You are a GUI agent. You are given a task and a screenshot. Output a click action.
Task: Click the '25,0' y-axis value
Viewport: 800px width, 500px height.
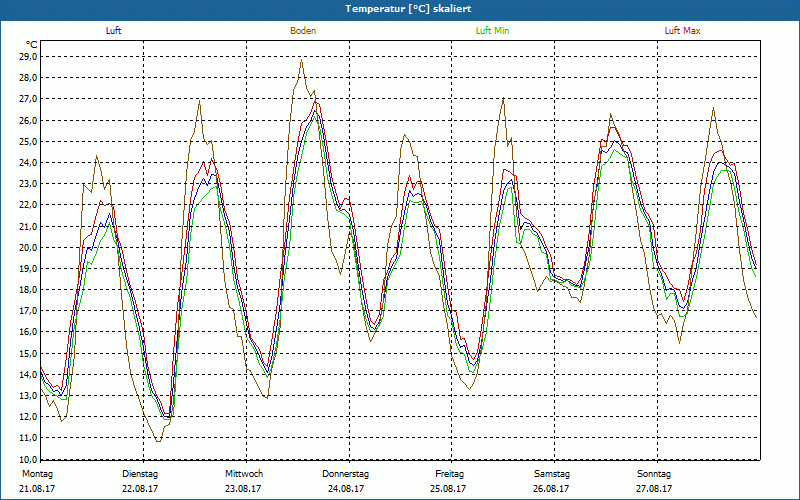(28, 141)
